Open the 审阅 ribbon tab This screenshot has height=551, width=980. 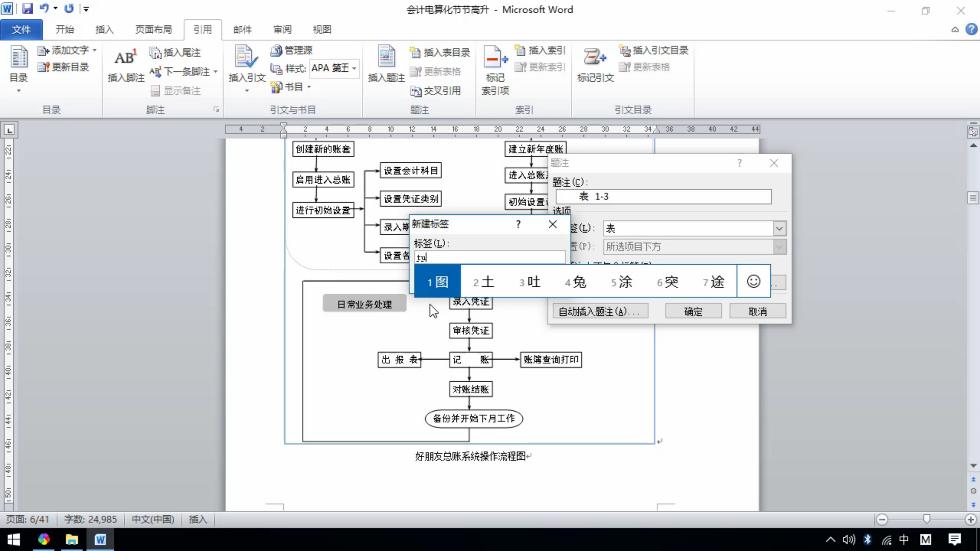(282, 30)
